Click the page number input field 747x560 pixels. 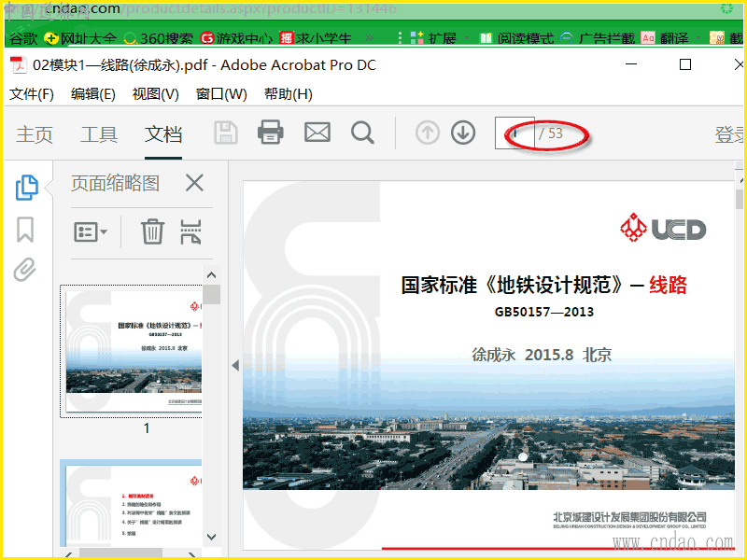pyautogui.click(x=514, y=133)
